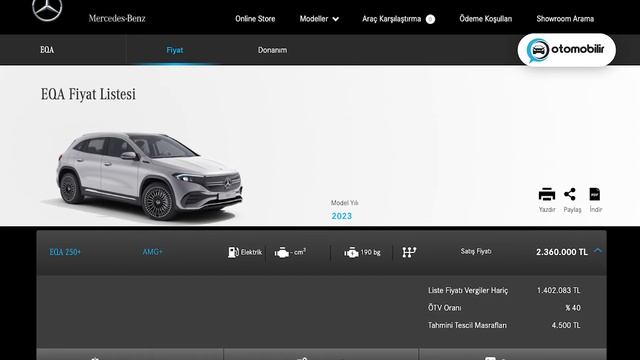
Task: Open Ödeme Koşulları page
Action: [486, 19]
